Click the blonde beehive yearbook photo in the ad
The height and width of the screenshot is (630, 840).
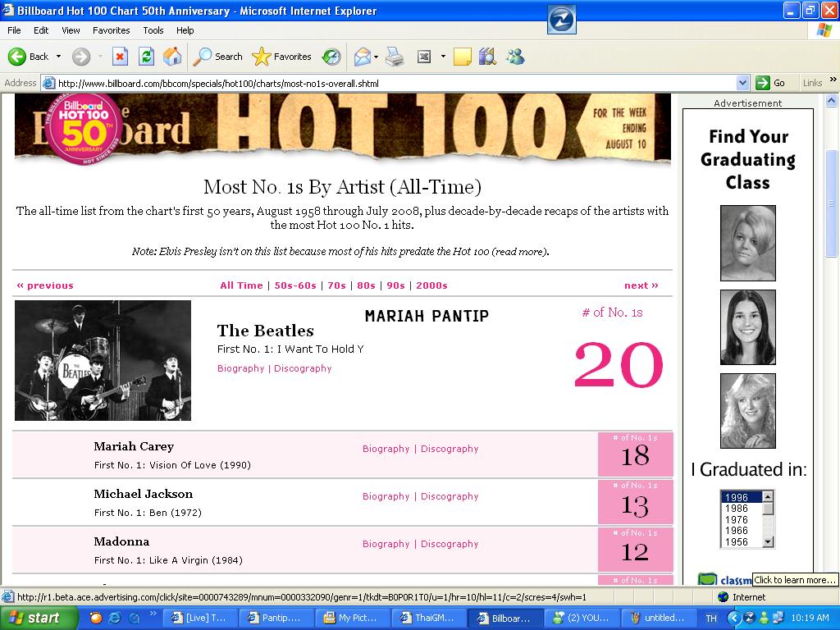(x=748, y=243)
